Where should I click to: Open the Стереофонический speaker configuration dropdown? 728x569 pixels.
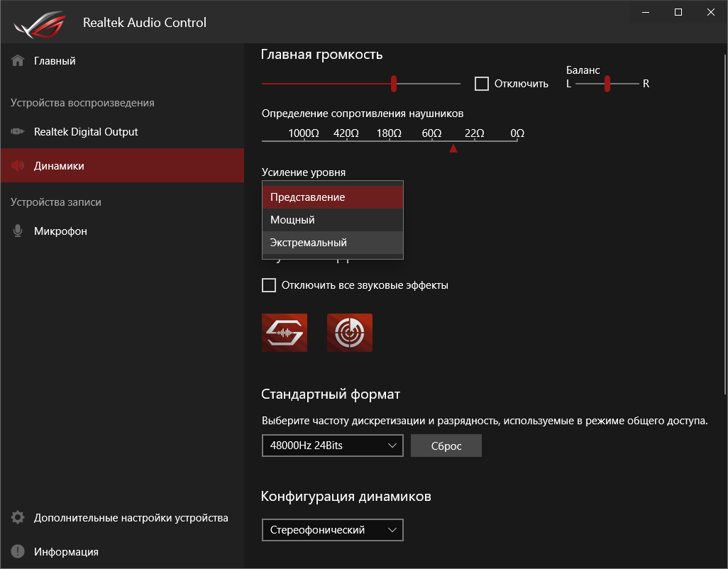(332, 530)
